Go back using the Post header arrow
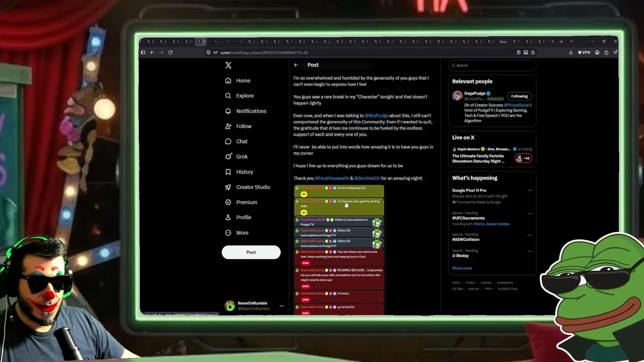The width and height of the screenshot is (644, 362). pos(296,65)
